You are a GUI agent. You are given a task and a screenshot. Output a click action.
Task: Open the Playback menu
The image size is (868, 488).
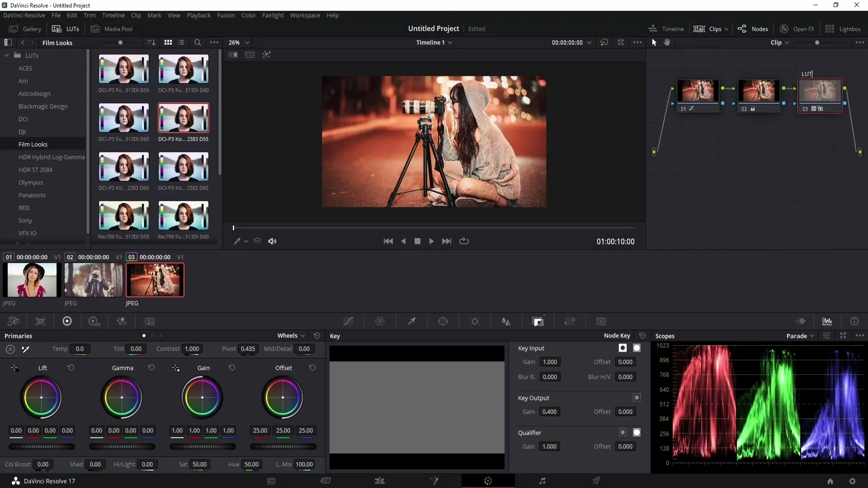(198, 15)
